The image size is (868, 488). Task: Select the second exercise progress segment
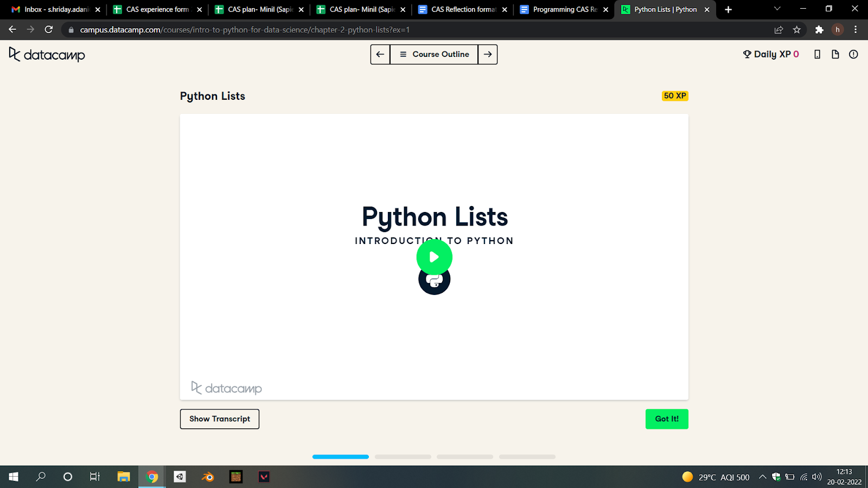click(x=403, y=457)
